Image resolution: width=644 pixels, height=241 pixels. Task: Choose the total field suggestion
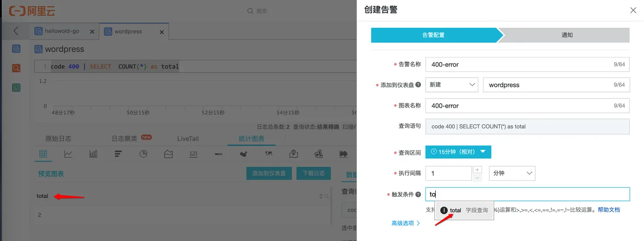464,210
